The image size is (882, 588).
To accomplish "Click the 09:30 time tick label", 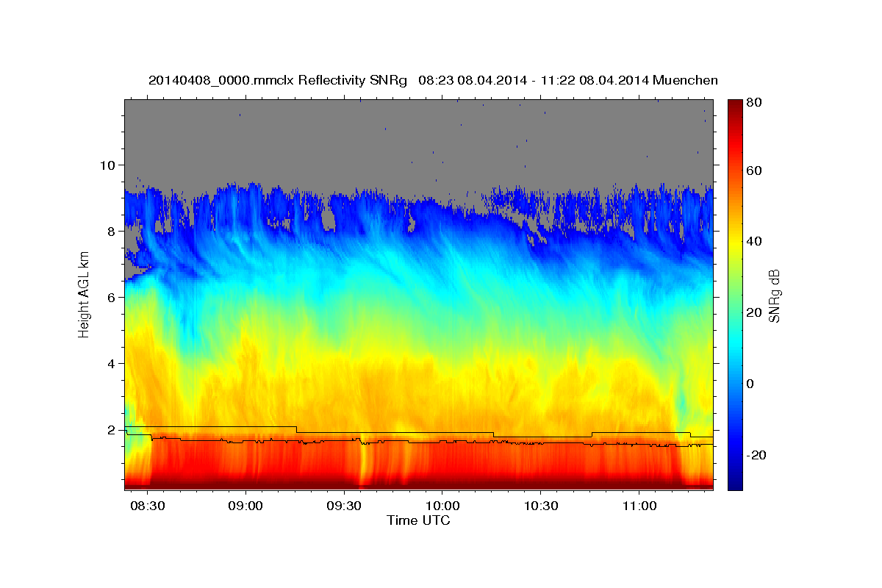I will coord(344,506).
